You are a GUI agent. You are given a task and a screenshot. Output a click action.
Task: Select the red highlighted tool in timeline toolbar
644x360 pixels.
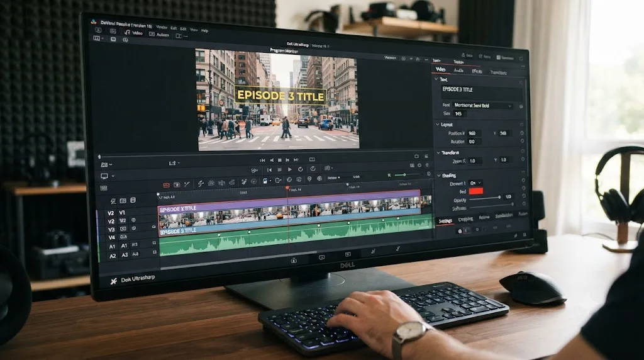[166, 185]
